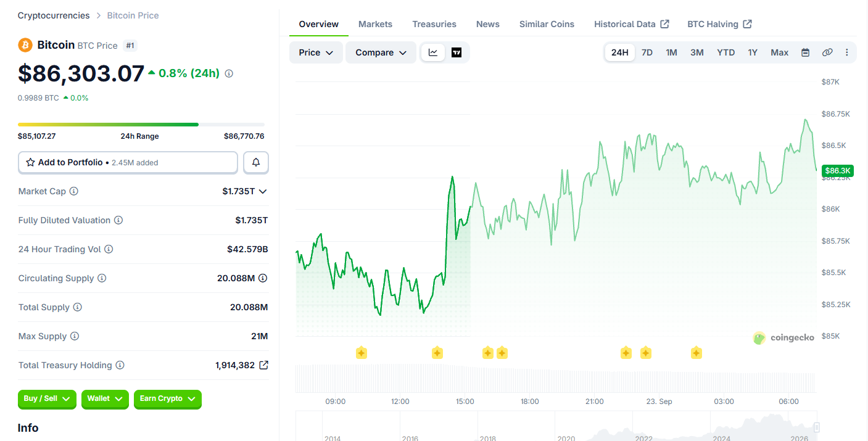Select Max time range
The width and height of the screenshot is (868, 441).
[780, 52]
